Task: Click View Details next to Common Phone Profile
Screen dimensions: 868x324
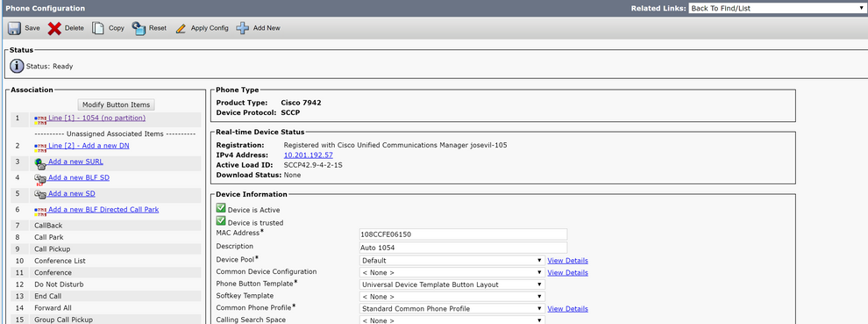Action: pyautogui.click(x=567, y=308)
